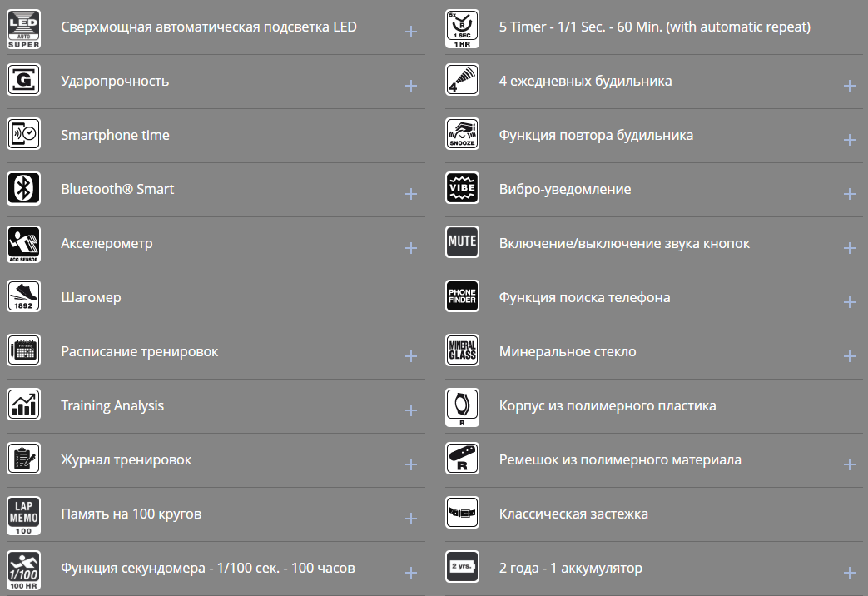Expand the Ударопрочность feature details

click(410, 86)
